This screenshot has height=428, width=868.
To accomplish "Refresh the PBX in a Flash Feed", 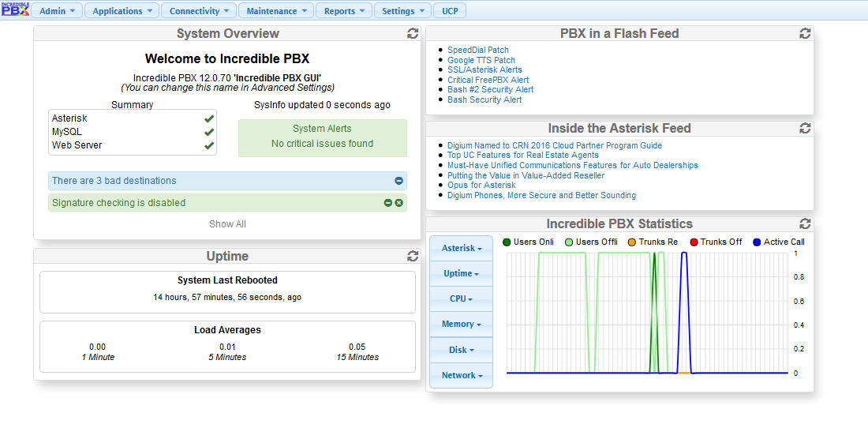I will point(805,34).
